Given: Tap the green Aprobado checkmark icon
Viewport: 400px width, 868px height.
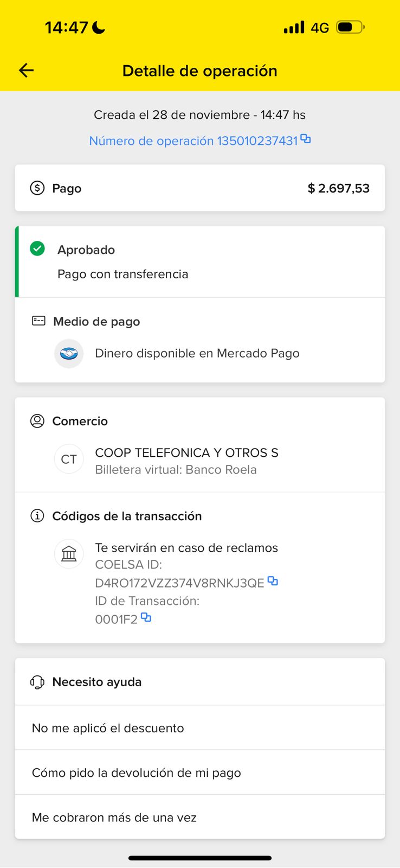Looking at the screenshot, I should pyautogui.click(x=37, y=249).
